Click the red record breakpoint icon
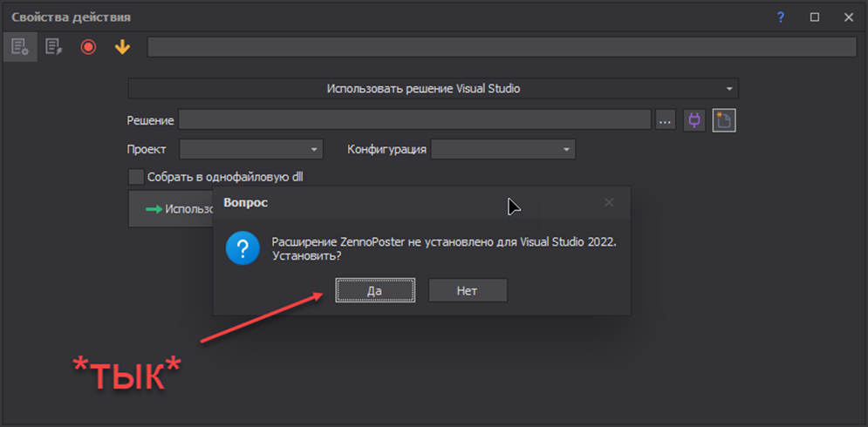The height and width of the screenshot is (427, 868). tap(88, 47)
